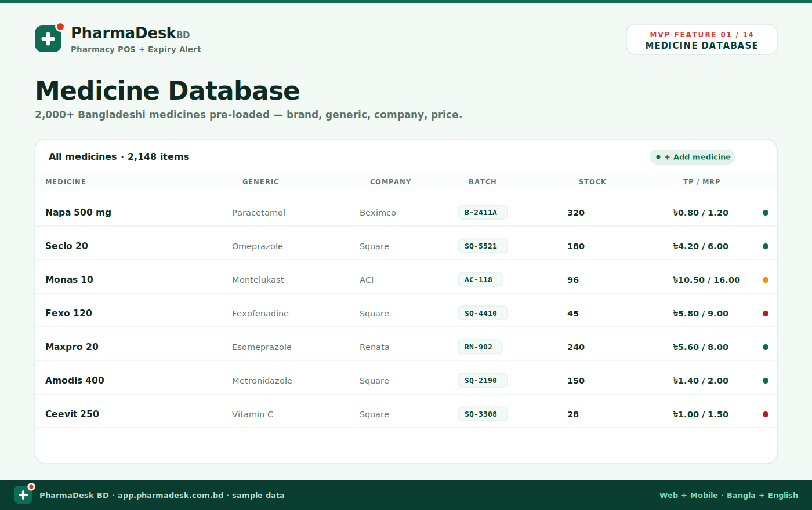Viewport: 812px width, 510px height.
Task: Open the Ceevit 250 medicine row
Action: [x=406, y=411]
